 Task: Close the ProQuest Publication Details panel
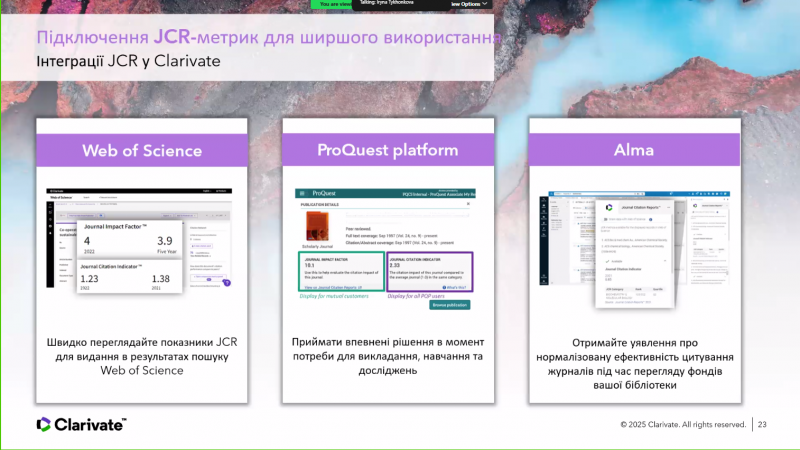pos(468,204)
